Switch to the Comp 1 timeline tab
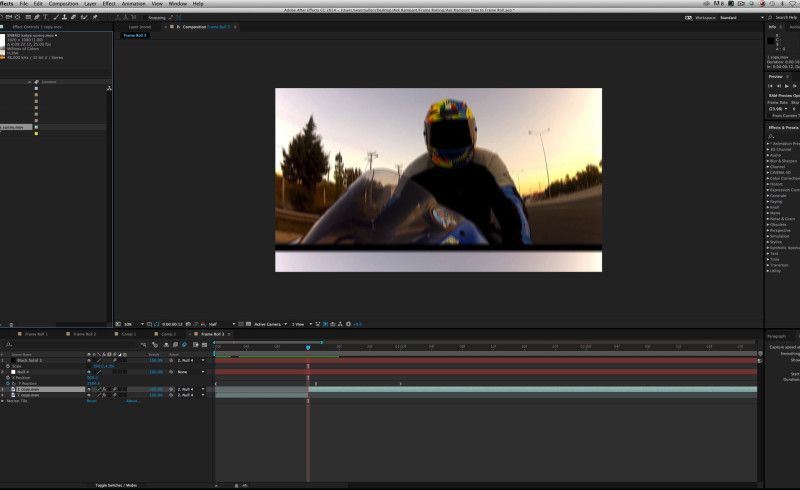The height and width of the screenshot is (490, 800). (x=129, y=334)
